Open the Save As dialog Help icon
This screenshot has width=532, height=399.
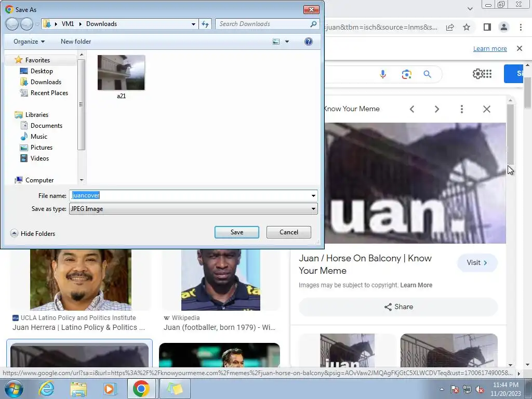coord(309,42)
